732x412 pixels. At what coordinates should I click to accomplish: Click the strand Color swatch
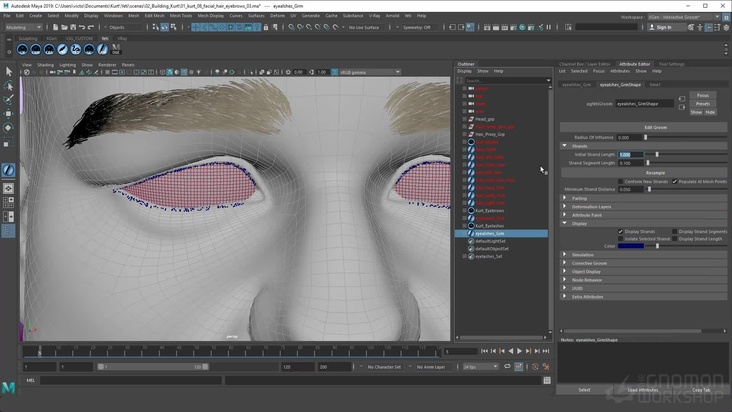(630, 246)
